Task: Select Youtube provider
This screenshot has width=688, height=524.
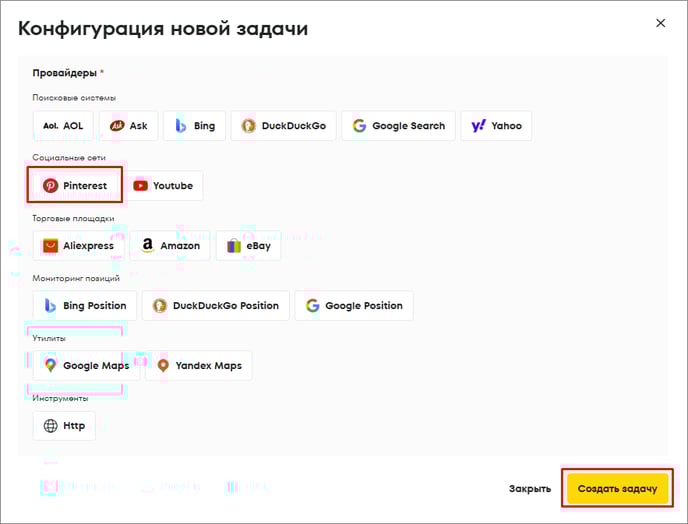Action: click(x=163, y=186)
